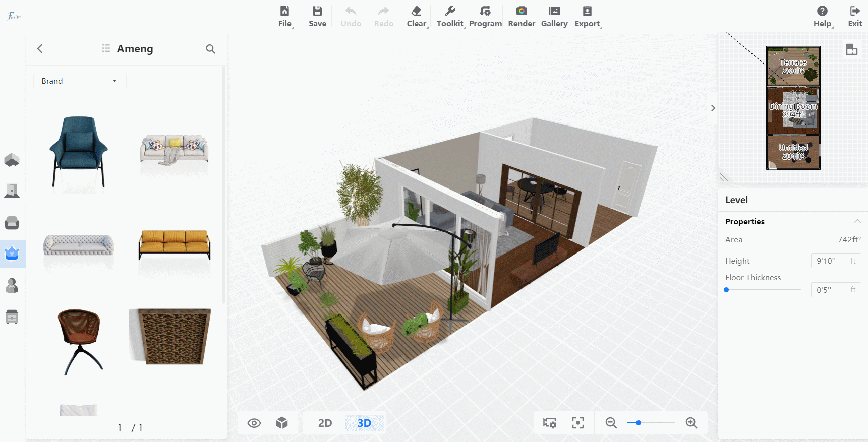Click the search magnifier in Ameng panel
Image resolution: width=868 pixels, height=442 pixels.
pyautogui.click(x=210, y=49)
